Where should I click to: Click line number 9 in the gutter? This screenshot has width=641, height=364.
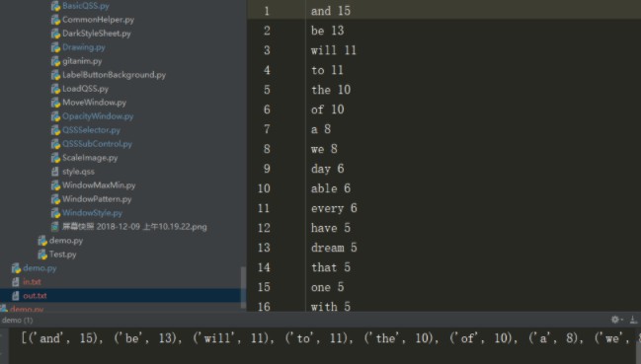pyautogui.click(x=267, y=169)
